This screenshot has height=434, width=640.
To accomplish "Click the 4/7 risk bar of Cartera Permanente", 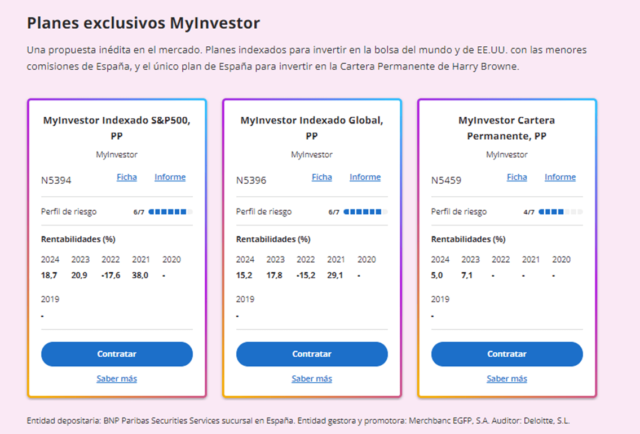I will 560,212.
